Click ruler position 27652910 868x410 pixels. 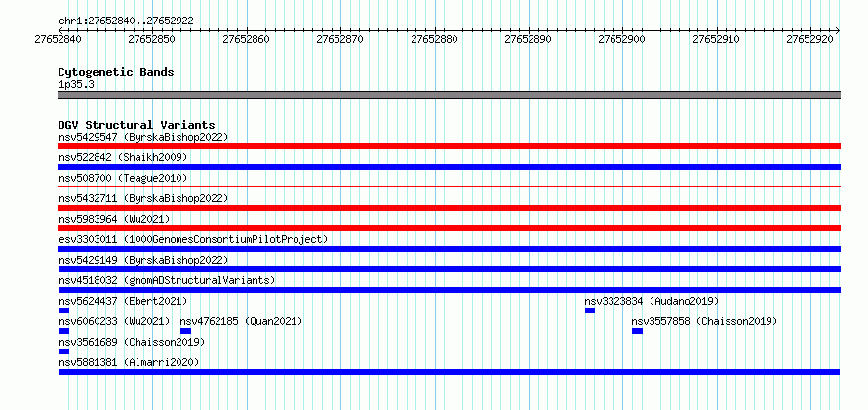[717, 39]
